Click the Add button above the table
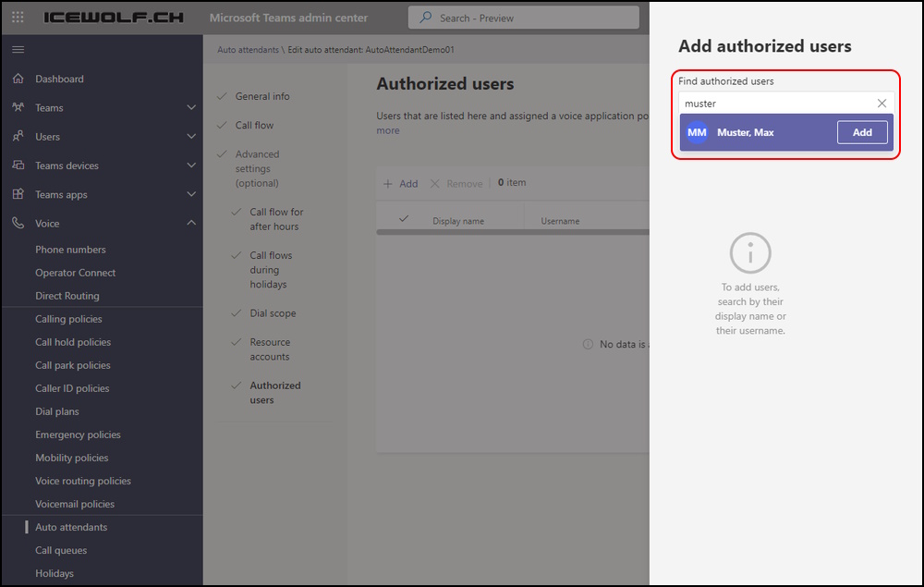This screenshot has height=587, width=924. point(401,184)
